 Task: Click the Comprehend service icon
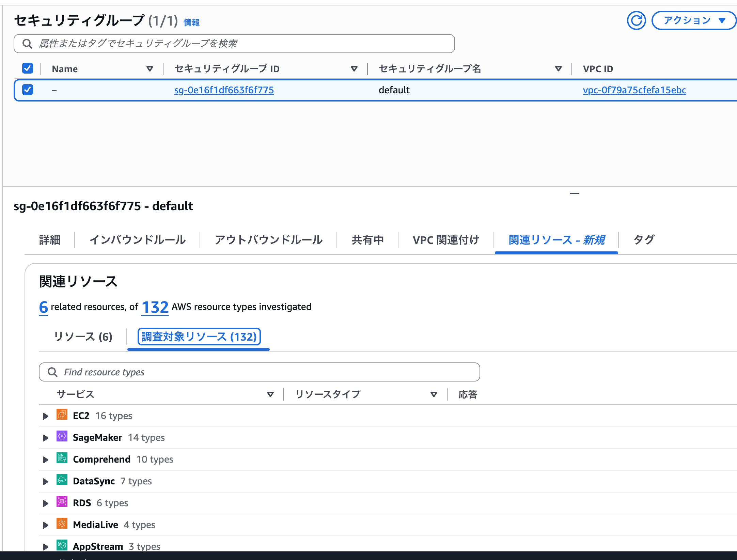[x=62, y=458]
